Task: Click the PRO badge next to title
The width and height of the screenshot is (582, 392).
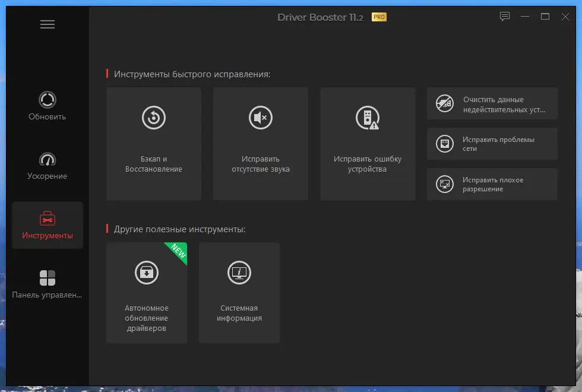Action: click(379, 17)
